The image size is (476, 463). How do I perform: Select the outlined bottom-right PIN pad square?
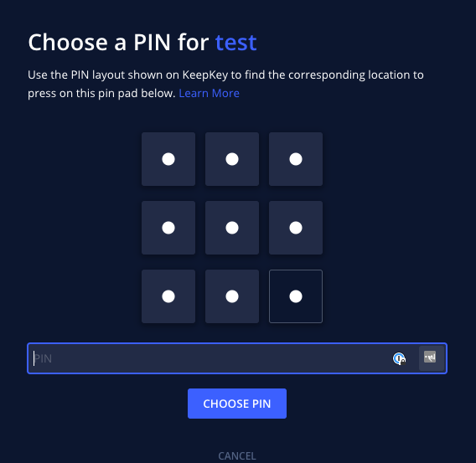[296, 296]
